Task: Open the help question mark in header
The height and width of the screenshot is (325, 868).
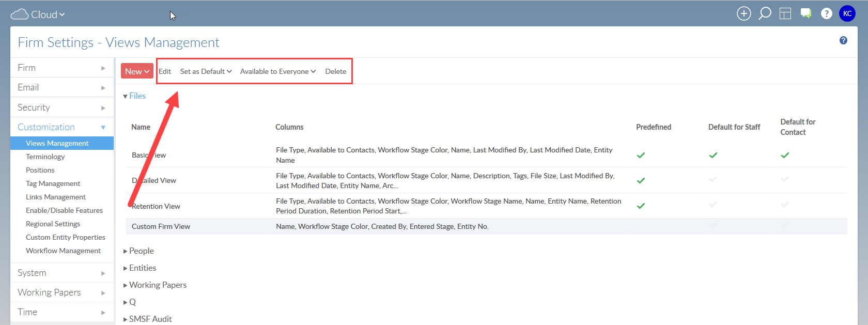Action: (x=827, y=14)
